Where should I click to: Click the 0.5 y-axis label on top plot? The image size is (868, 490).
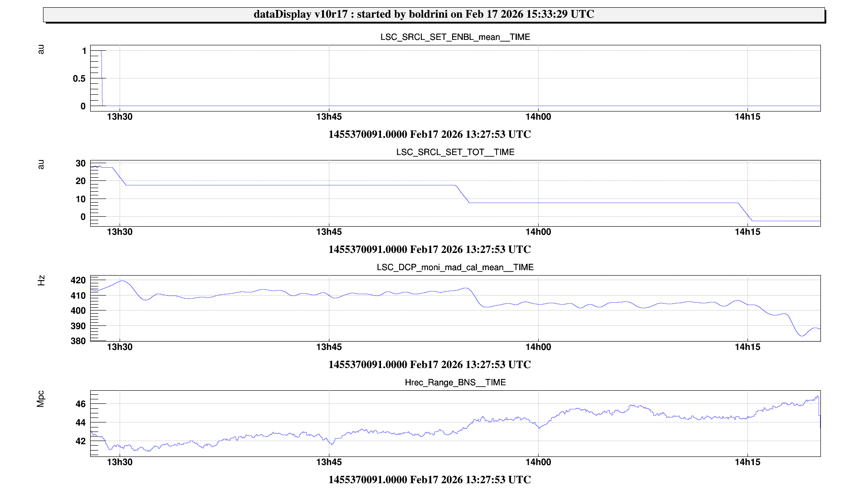coord(79,79)
